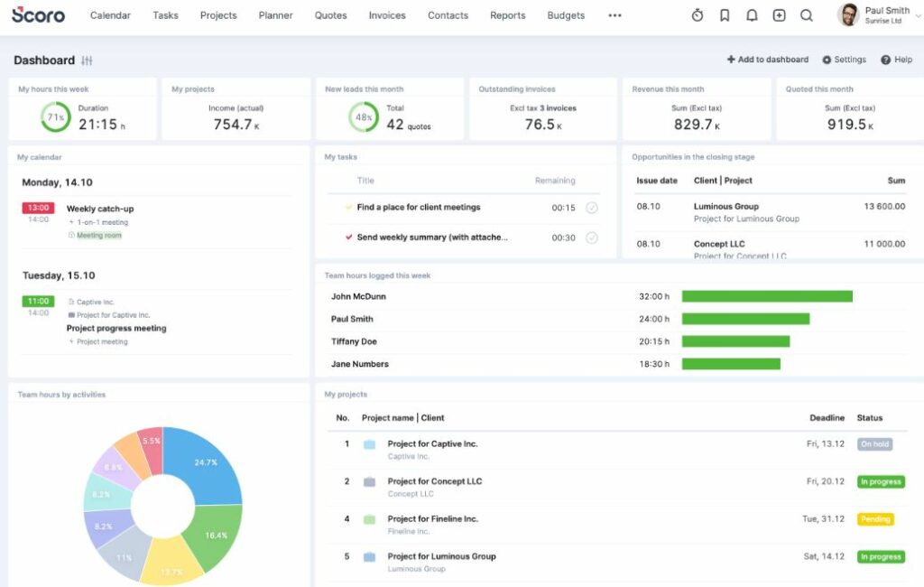Image resolution: width=924 pixels, height=587 pixels.
Task: Click briefcase icon for Project for Concept LLC
Action: pos(369,482)
